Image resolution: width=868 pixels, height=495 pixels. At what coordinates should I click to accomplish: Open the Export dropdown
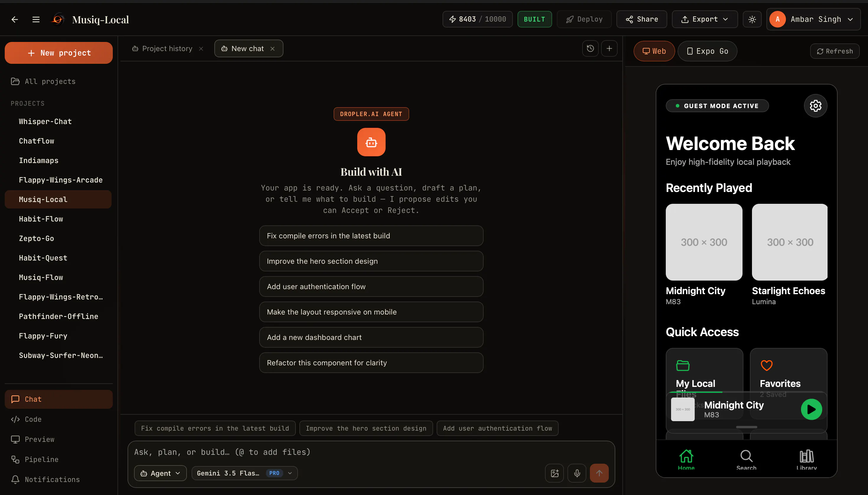pos(704,19)
